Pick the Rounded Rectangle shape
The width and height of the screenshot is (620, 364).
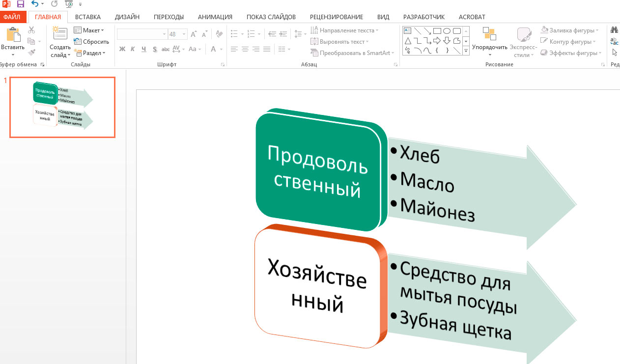point(456,30)
